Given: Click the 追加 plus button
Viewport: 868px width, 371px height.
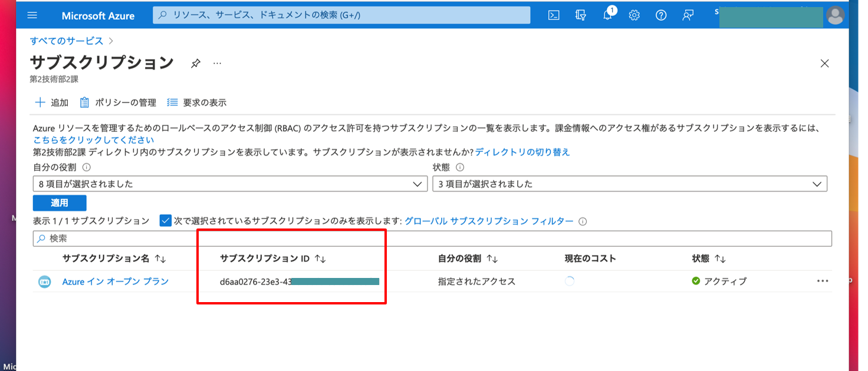Looking at the screenshot, I should pyautogui.click(x=52, y=102).
